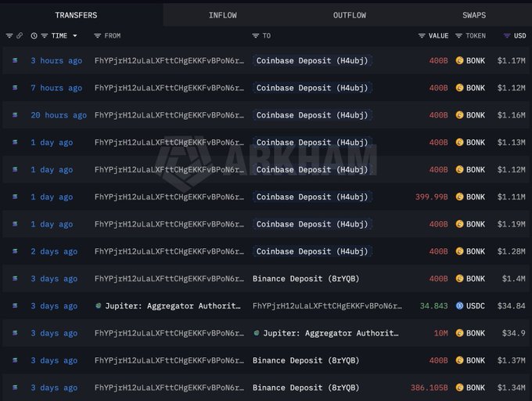
Task: Open Coinbase Deposit (H4ubj) in $1.28M row
Action: (312, 251)
